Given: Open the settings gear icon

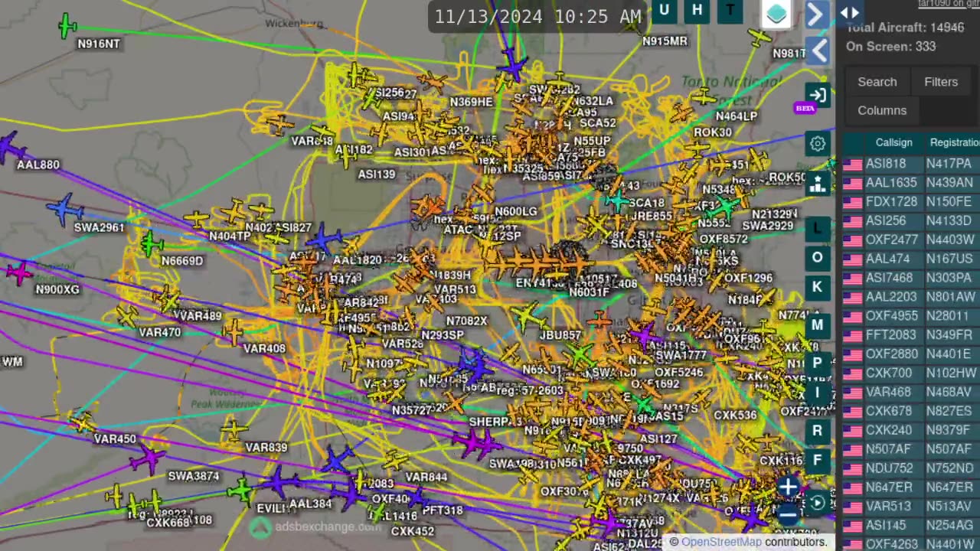Looking at the screenshot, I should point(817,144).
